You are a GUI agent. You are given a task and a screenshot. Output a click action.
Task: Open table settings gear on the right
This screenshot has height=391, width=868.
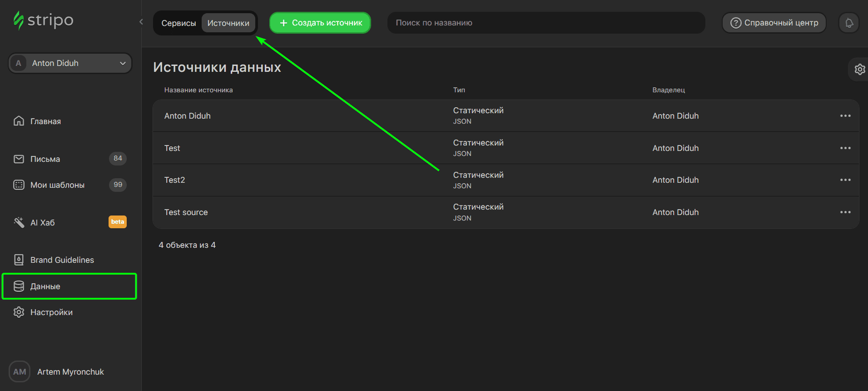pyautogui.click(x=859, y=70)
